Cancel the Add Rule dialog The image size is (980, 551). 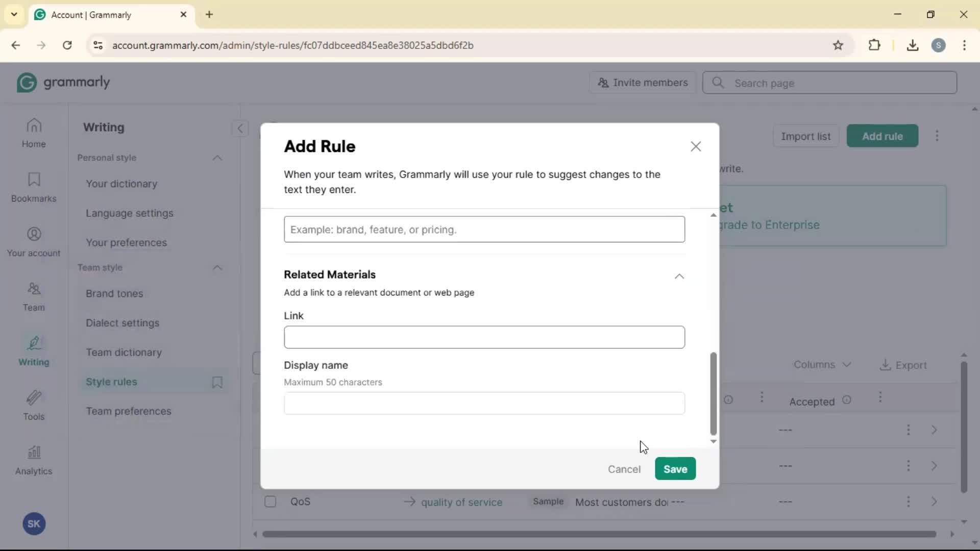[624, 469]
